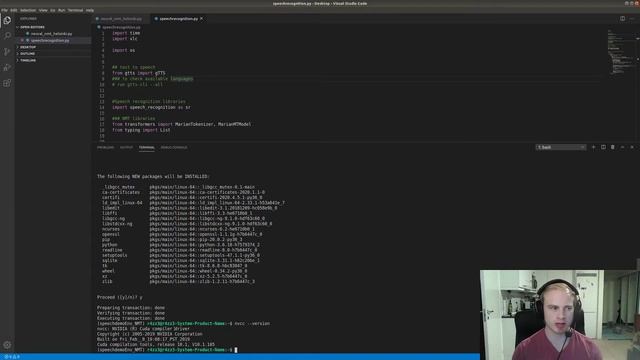Open the Terminal menu

coord(76,10)
